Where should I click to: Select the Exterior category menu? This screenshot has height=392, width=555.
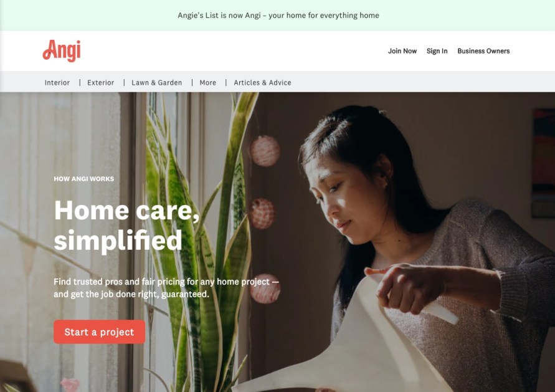(100, 82)
